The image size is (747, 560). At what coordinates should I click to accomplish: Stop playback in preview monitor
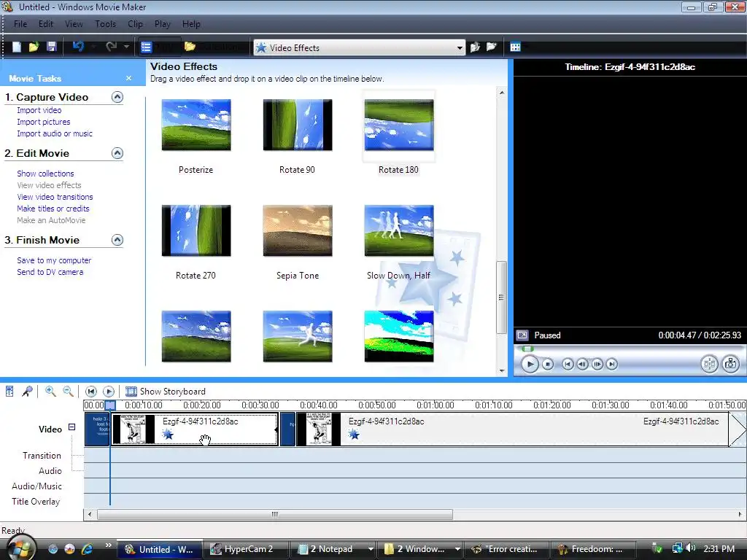548,365
